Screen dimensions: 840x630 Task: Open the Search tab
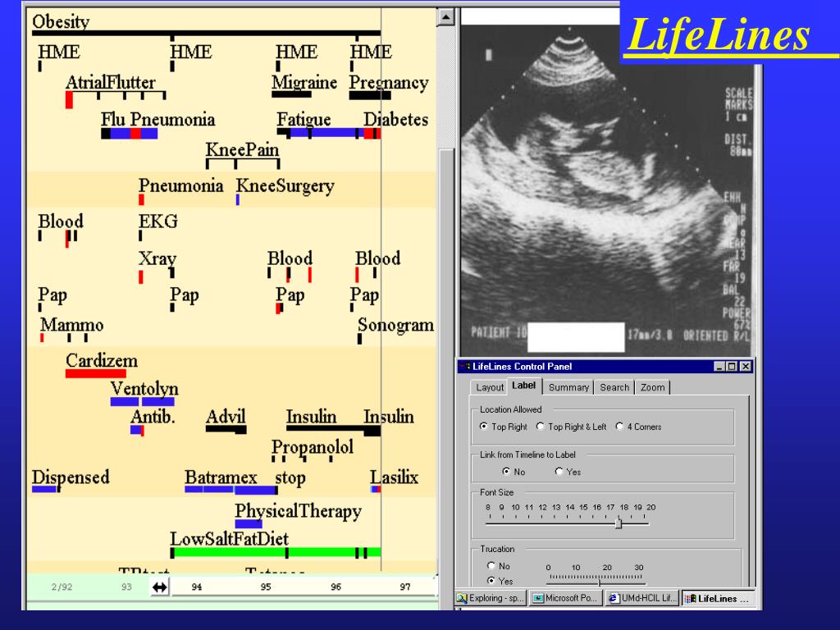(x=614, y=387)
